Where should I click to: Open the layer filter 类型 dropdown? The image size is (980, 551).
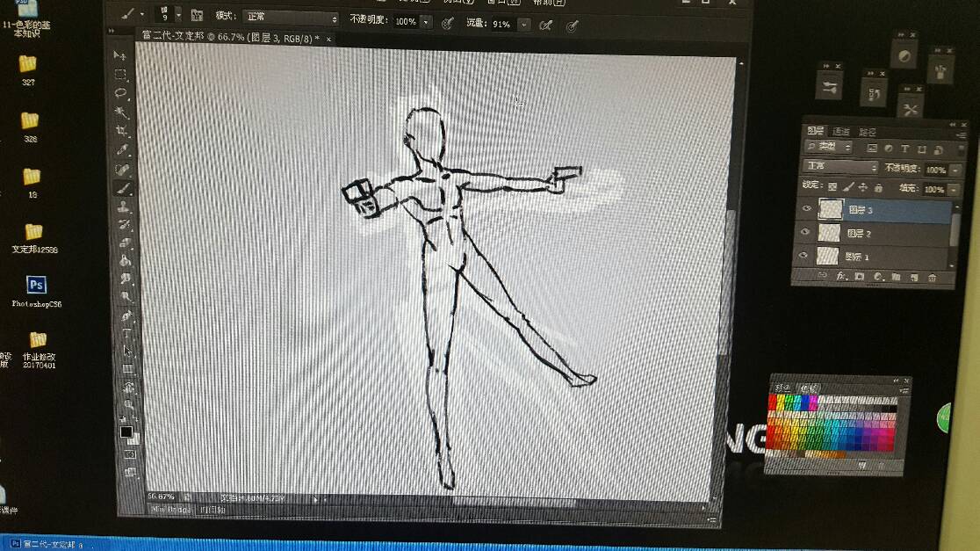click(829, 147)
